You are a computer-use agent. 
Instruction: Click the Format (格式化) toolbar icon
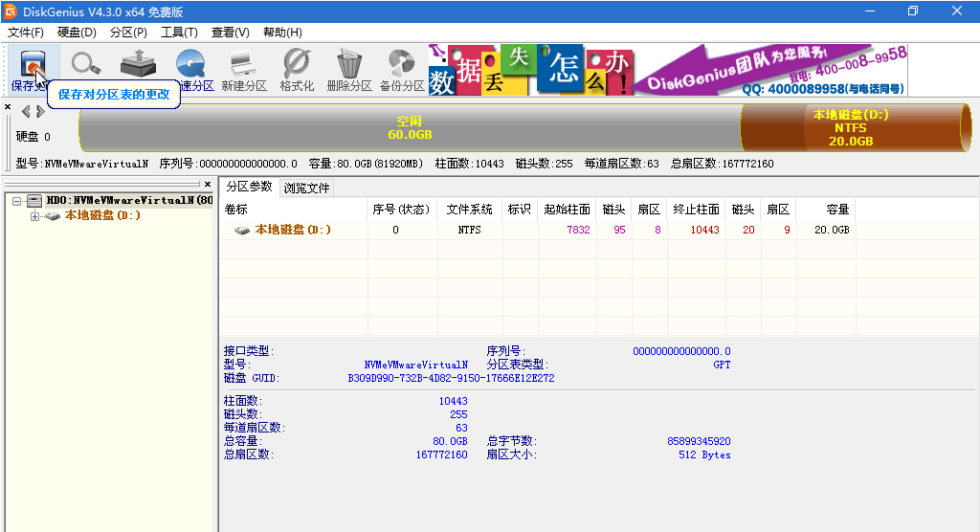pos(297,70)
